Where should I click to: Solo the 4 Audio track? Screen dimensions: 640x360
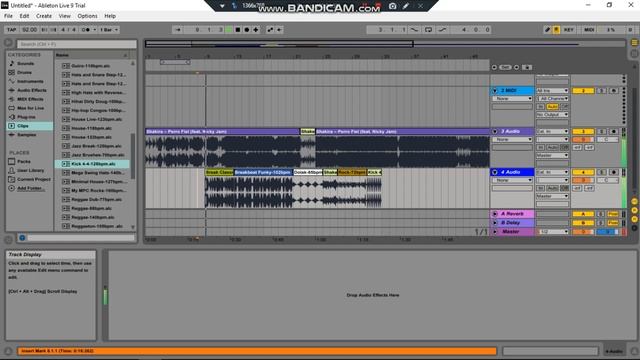click(601, 172)
